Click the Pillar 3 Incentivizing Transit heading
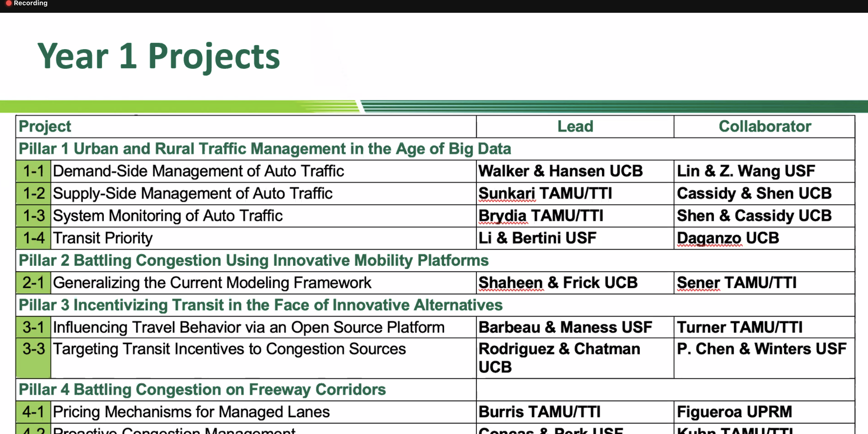The width and height of the screenshot is (868, 434). [260, 305]
